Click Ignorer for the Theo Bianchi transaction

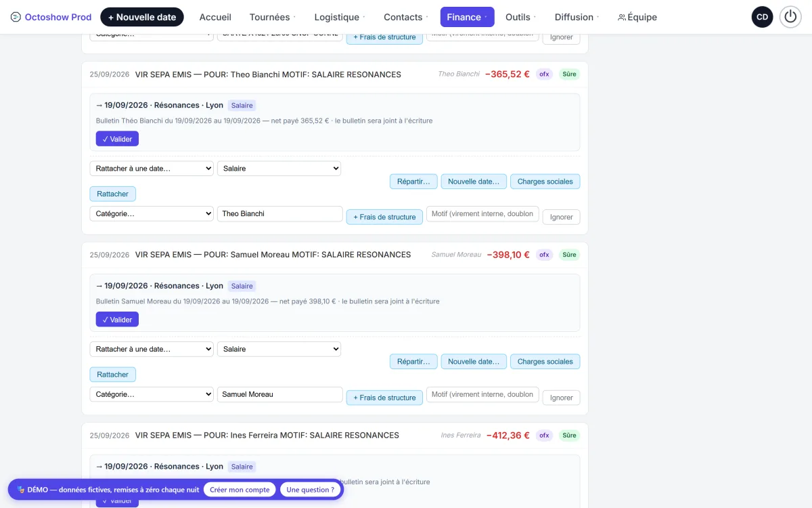point(562,217)
